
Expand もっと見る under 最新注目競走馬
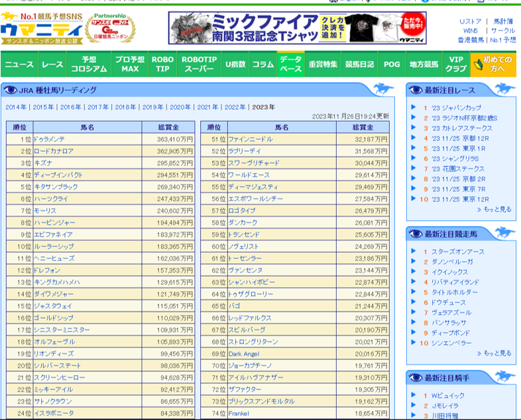point(494,353)
